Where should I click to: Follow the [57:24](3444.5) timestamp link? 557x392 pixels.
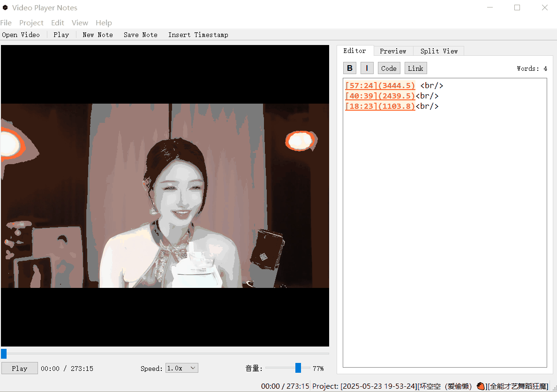(x=380, y=85)
